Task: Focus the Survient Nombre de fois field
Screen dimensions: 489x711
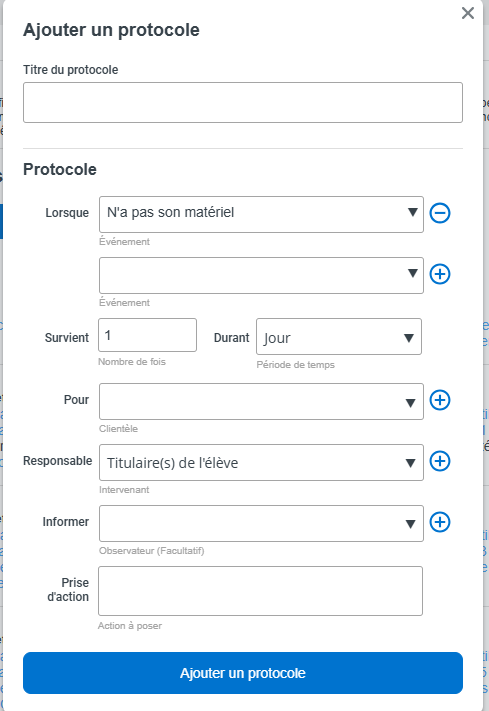Action: point(147,335)
